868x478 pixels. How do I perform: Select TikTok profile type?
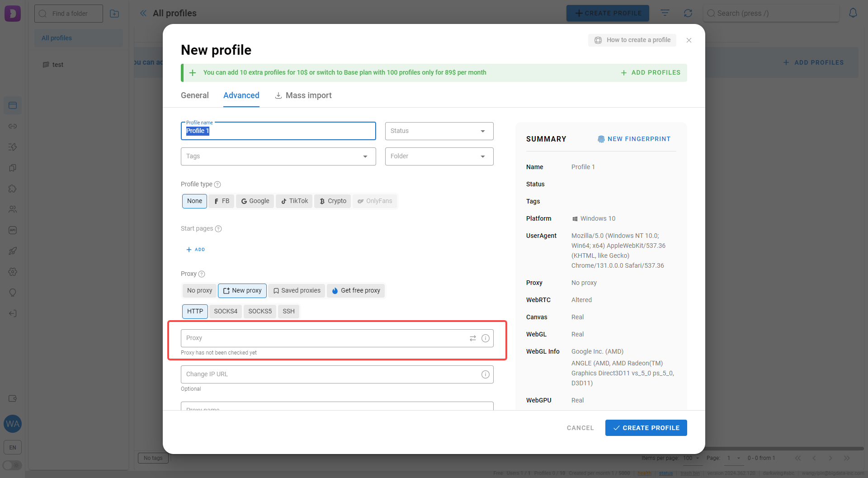coord(294,201)
